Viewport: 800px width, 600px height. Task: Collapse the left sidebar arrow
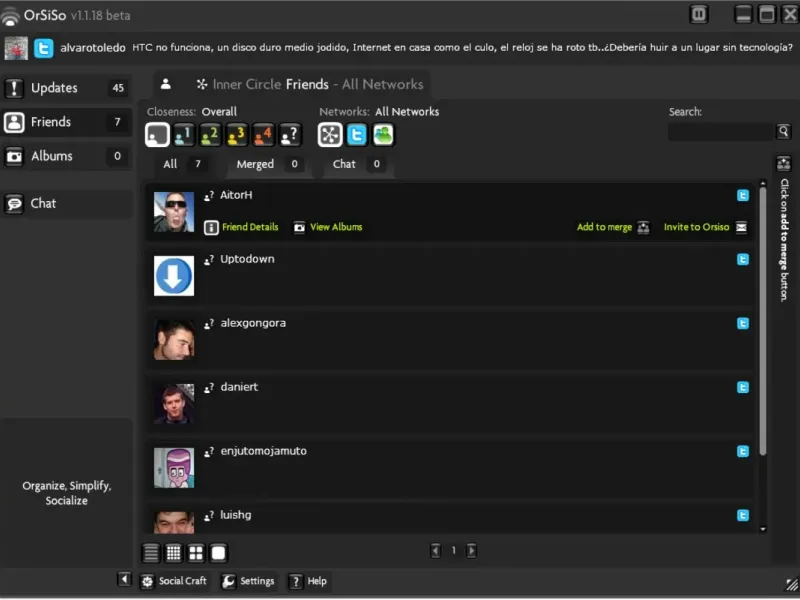coord(124,580)
